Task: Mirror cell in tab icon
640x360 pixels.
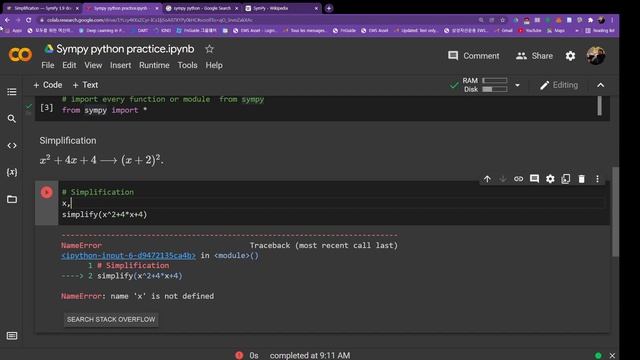Action: [566, 179]
